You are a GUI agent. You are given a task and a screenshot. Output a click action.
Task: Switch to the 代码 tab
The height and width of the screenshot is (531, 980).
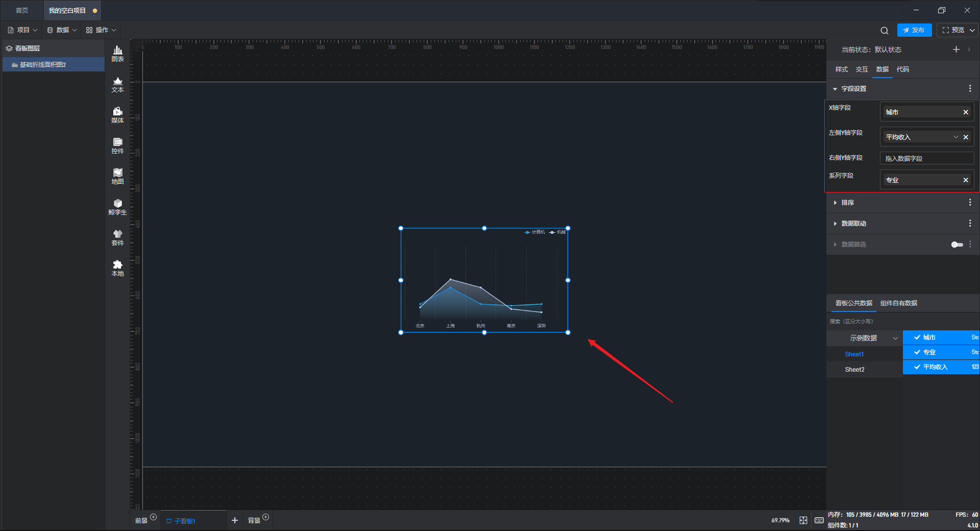(902, 69)
